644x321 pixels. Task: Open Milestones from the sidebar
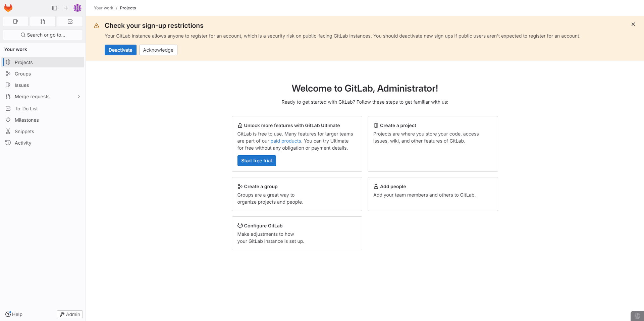coord(27,120)
